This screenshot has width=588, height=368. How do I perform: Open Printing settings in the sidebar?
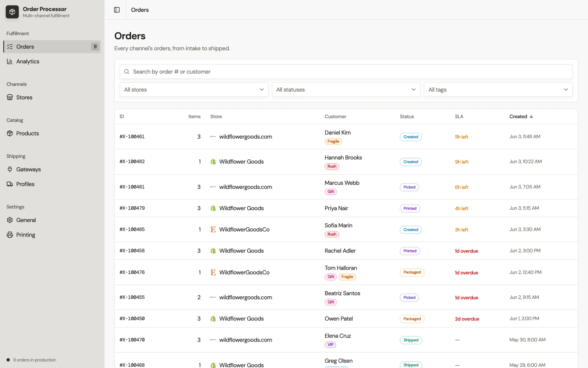click(x=52, y=235)
